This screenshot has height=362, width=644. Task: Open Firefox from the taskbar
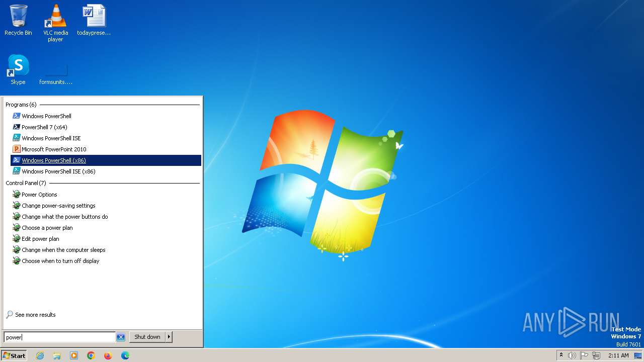coord(108,355)
